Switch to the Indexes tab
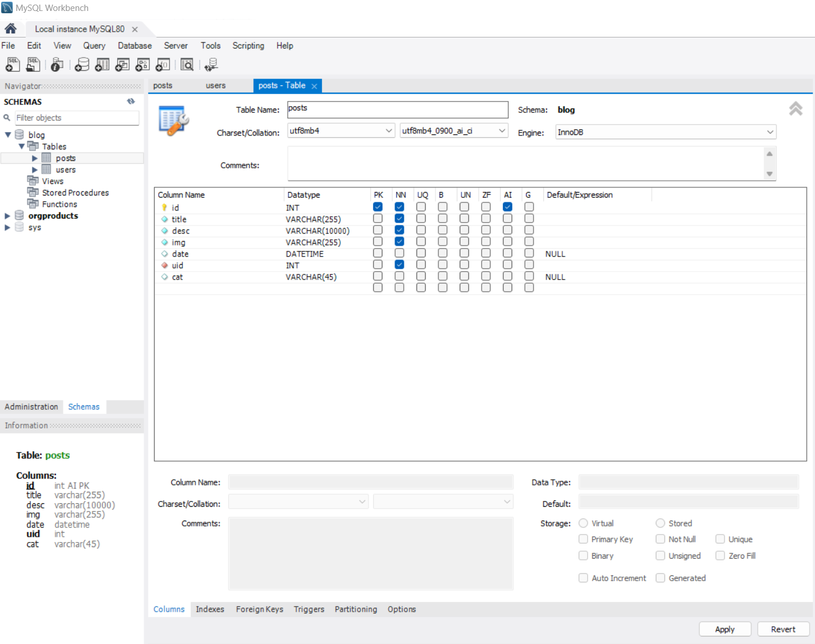Viewport: 815px width, 644px height. 210,609
